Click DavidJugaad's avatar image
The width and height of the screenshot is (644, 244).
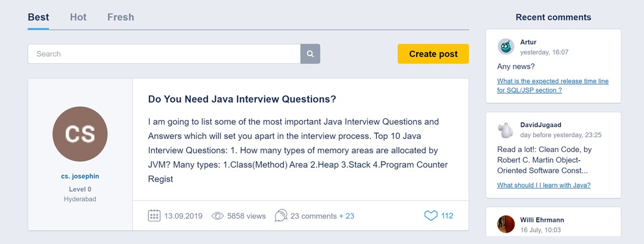pyautogui.click(x=506, y=130)
